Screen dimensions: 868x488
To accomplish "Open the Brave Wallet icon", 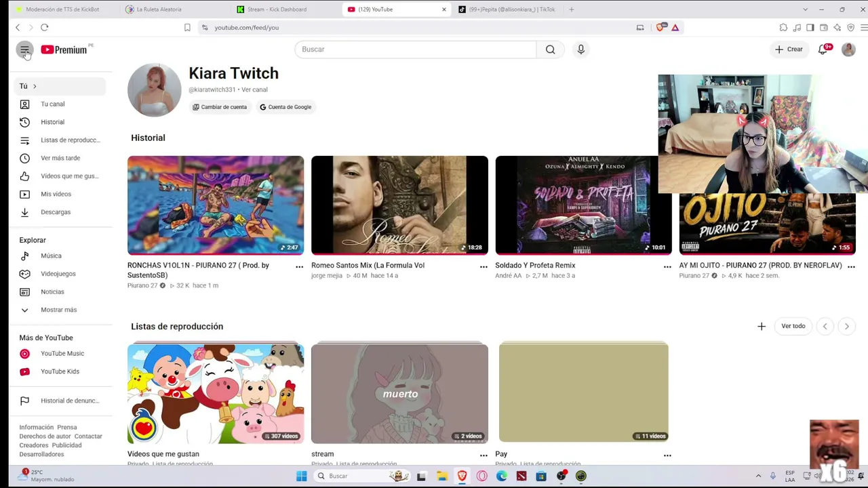I will [824, 28].
